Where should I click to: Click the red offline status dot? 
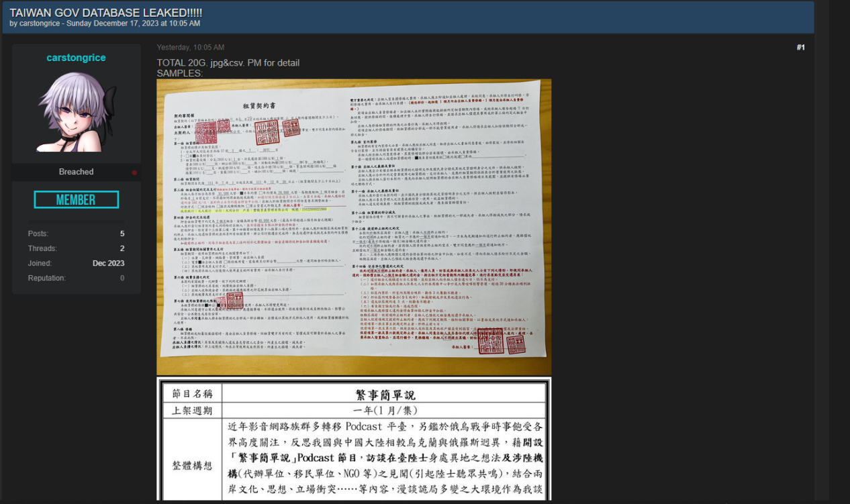tap(134, 172)
